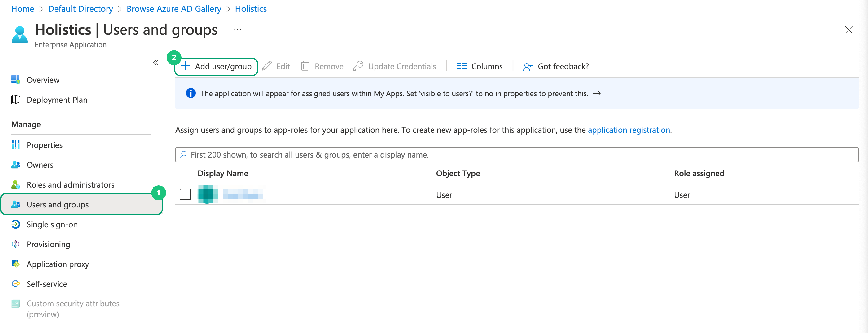The image size is (868, 333).
Task: Click the Remove toolbar button
Action: pos(322,66)
